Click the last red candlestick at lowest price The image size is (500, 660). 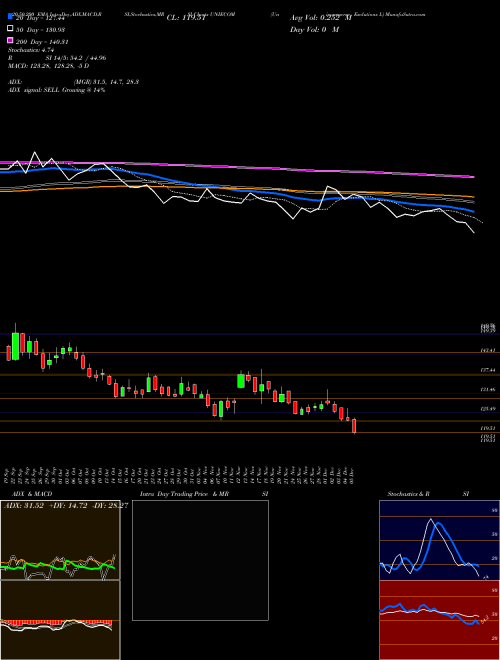pos(354,426)
